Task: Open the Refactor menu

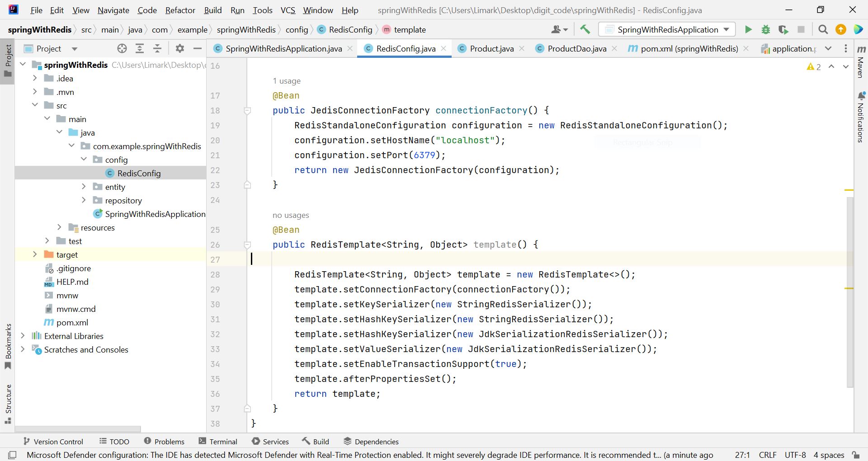Action: 180,10
